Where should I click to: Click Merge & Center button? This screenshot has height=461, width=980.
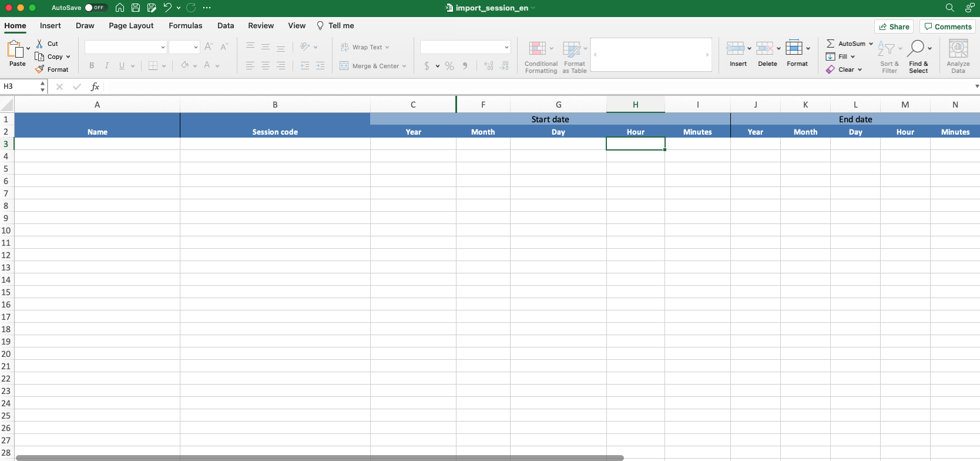tap(370, 66)
